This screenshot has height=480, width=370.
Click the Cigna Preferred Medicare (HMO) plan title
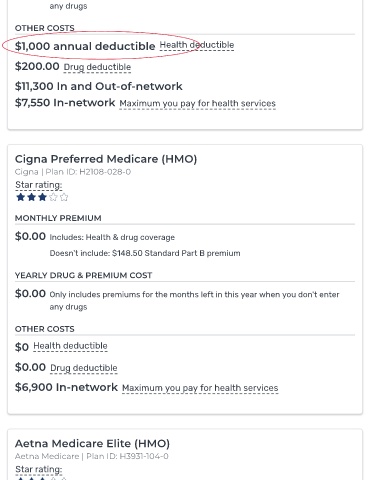(106, 159)
